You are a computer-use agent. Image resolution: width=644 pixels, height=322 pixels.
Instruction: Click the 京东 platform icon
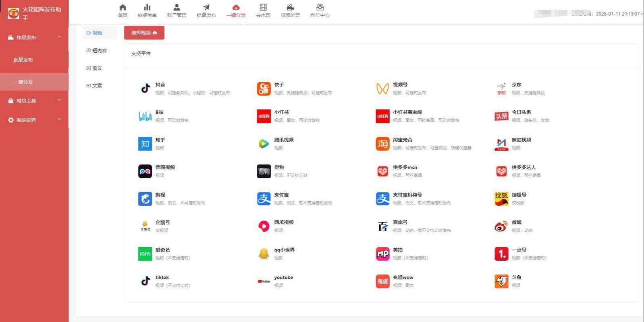pos(501,89)
